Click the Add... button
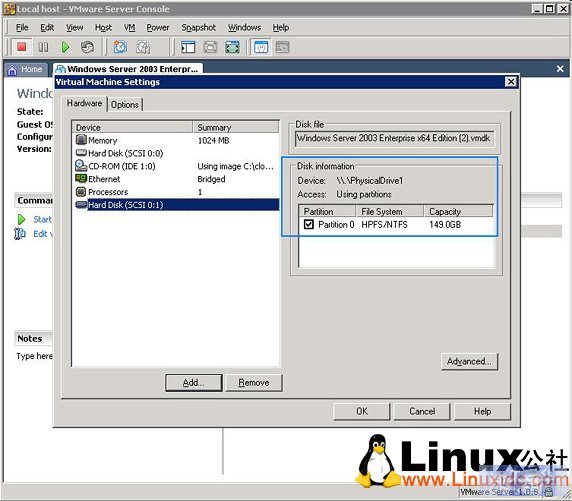 (193, 382)
